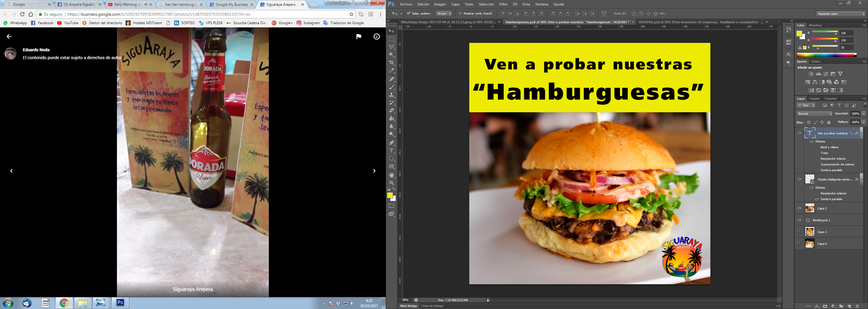Hide the Capa 2 layer
This screenshot has height=309, width=868.
tap(799, 209)
